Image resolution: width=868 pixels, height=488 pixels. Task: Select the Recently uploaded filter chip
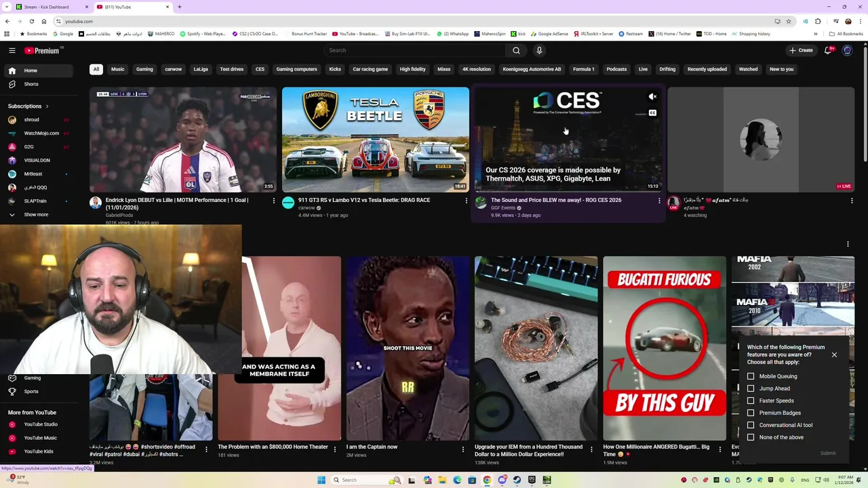(707, 69)
